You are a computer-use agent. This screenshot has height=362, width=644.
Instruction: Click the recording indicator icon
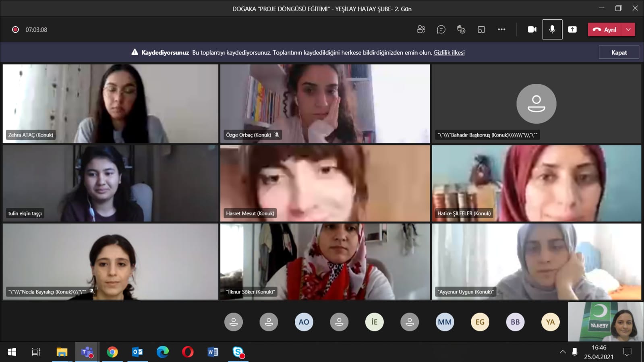click(15, 29)
